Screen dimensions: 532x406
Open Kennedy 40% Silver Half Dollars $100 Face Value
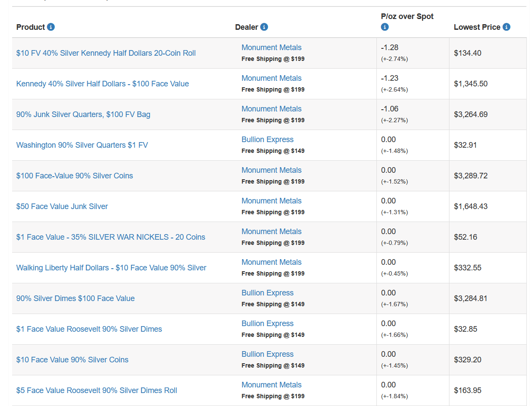[102, 84]
